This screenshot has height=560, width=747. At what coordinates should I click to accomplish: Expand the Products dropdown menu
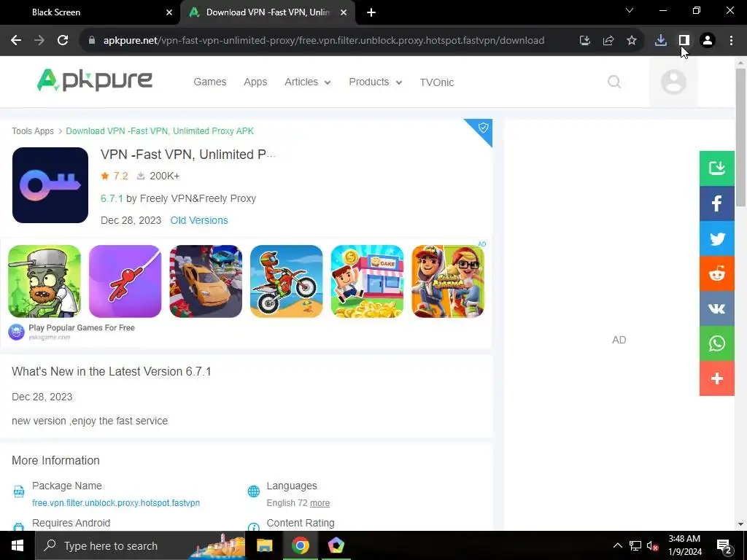(x=376, y=82)
